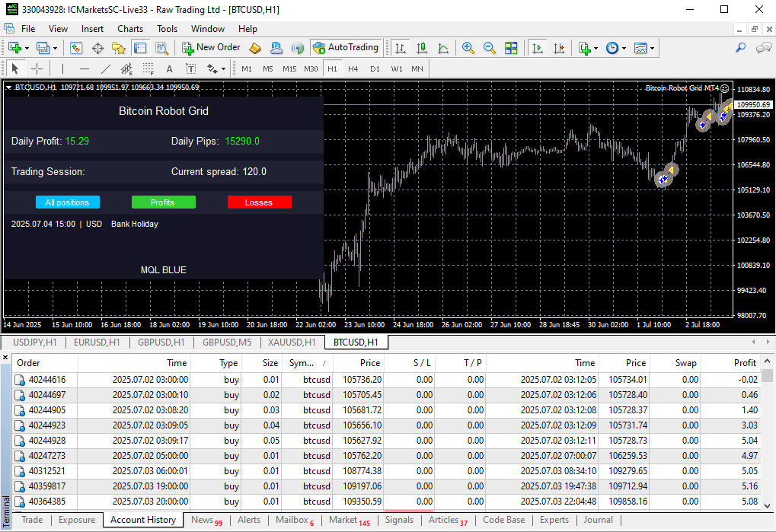Zoom out of the chart
The height and width of the screenshot is (532, 776).
click(489, 48)
